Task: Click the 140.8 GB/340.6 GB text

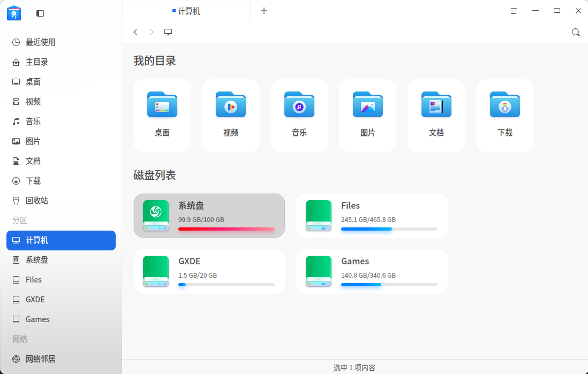Action: (x=368, y=275)
